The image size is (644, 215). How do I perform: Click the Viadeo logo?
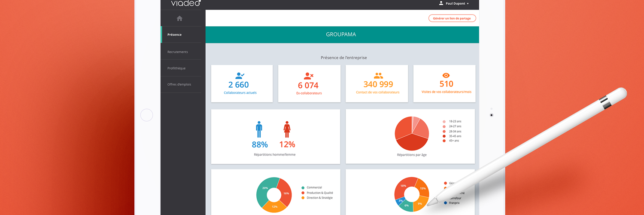pos(186,3)
